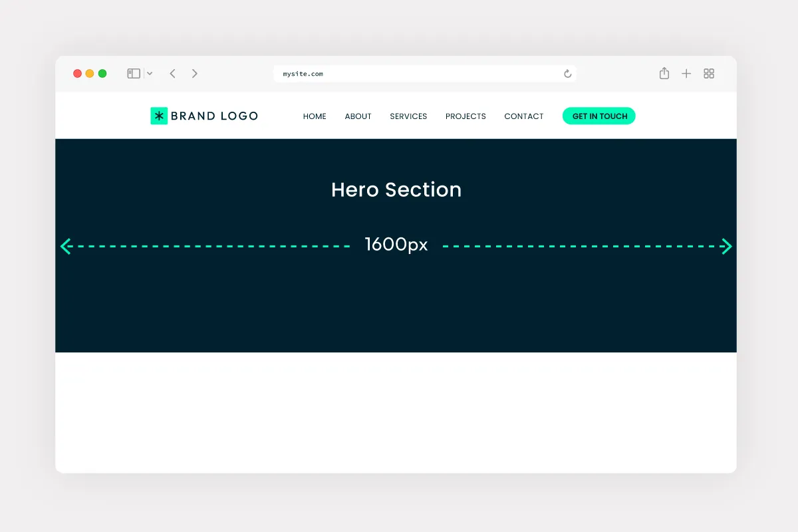
Task: Minimize the window with yellow button
Action: pos(90,74)
